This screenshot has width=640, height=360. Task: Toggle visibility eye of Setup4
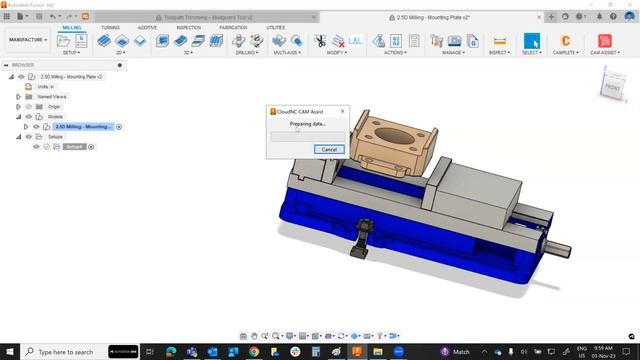click(36, 147)
